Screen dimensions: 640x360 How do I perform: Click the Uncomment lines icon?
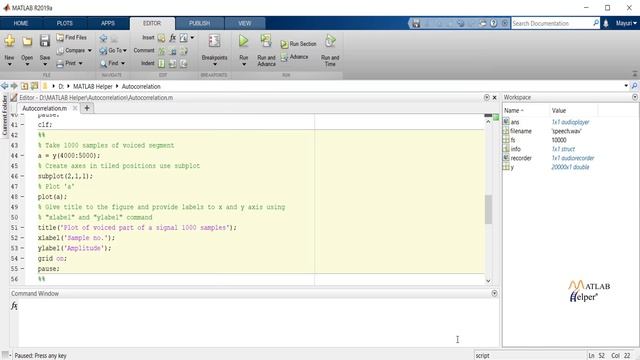[x=173, y=51]
